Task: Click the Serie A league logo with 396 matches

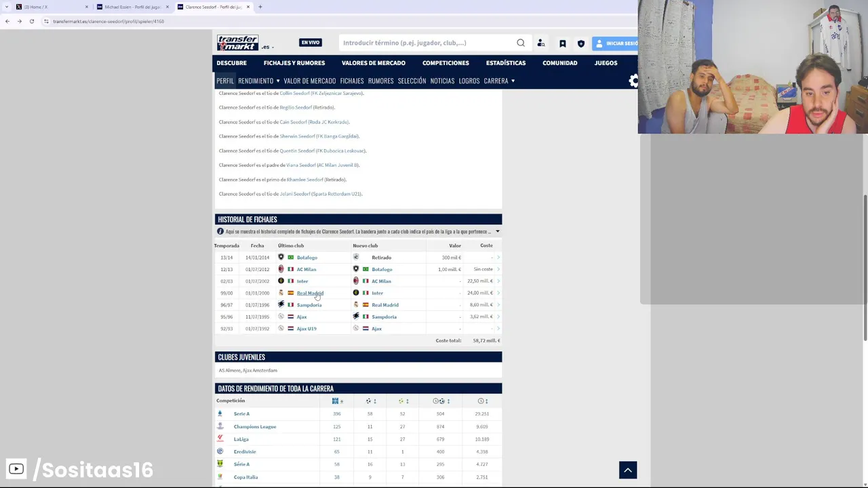Action: (220, 413)
